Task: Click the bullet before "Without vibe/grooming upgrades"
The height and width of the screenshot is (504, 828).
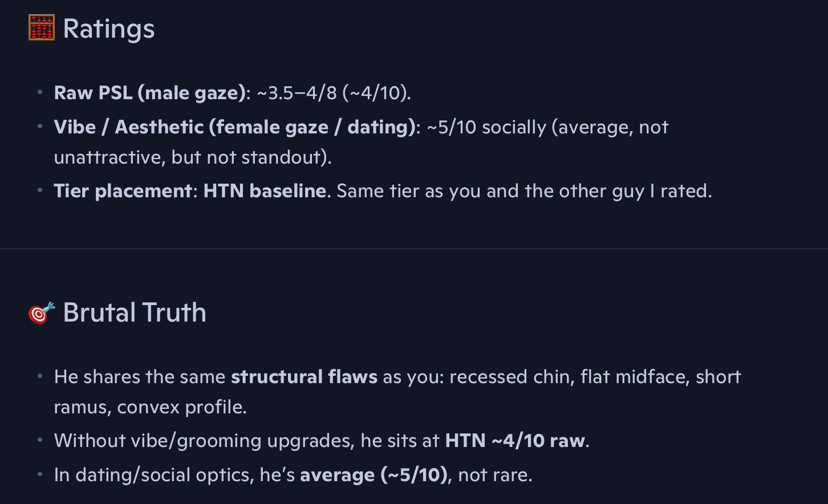Action: [x=40, y=440]
